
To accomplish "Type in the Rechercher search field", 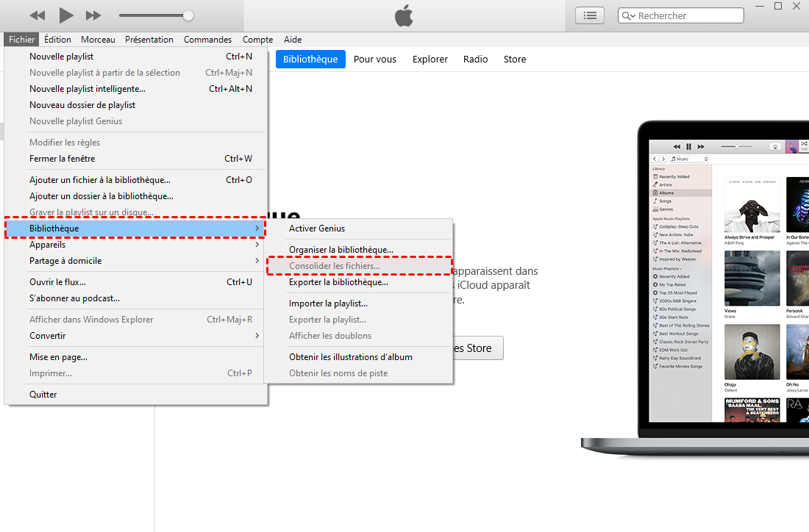I will pos(688,15).
